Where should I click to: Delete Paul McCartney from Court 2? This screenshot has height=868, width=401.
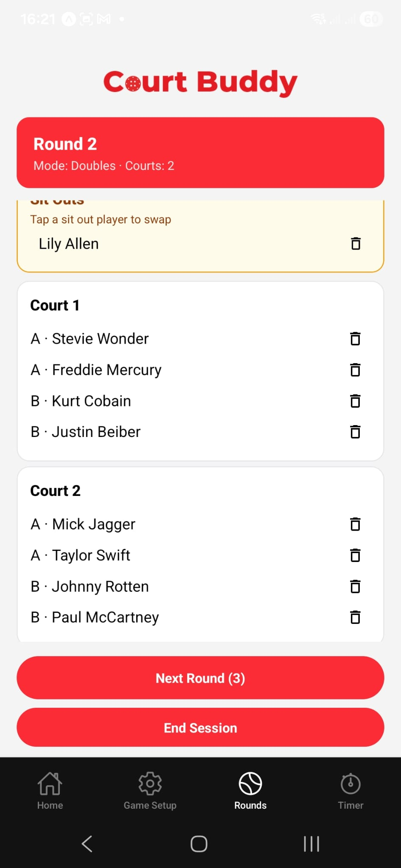[x=355, y=618]
